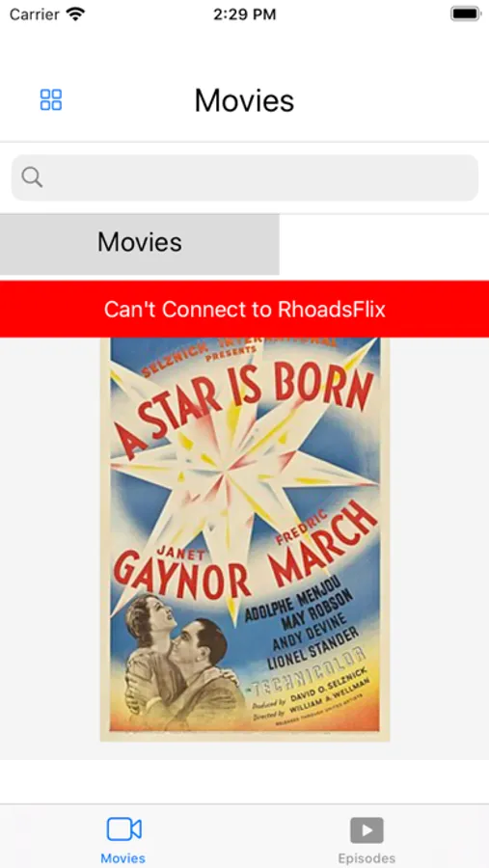This screenshot has width=489, height=868.
Task: Open the A Star Is Born poster
Action: click(245, 538)
